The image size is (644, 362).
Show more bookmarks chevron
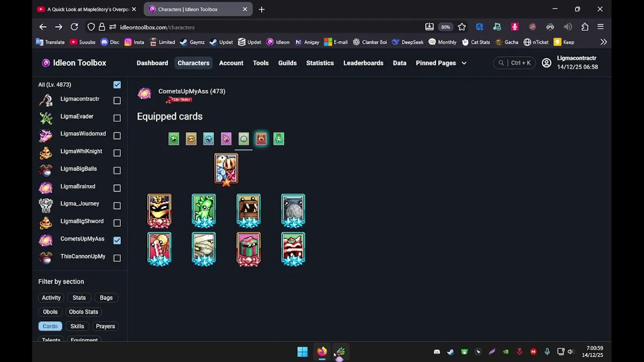[604, 42]
